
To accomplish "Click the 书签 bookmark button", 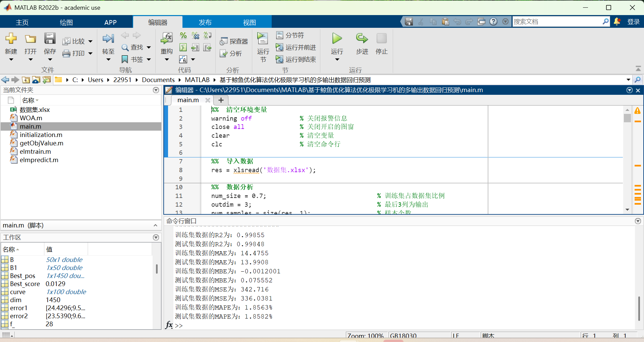I will (133, 59).
